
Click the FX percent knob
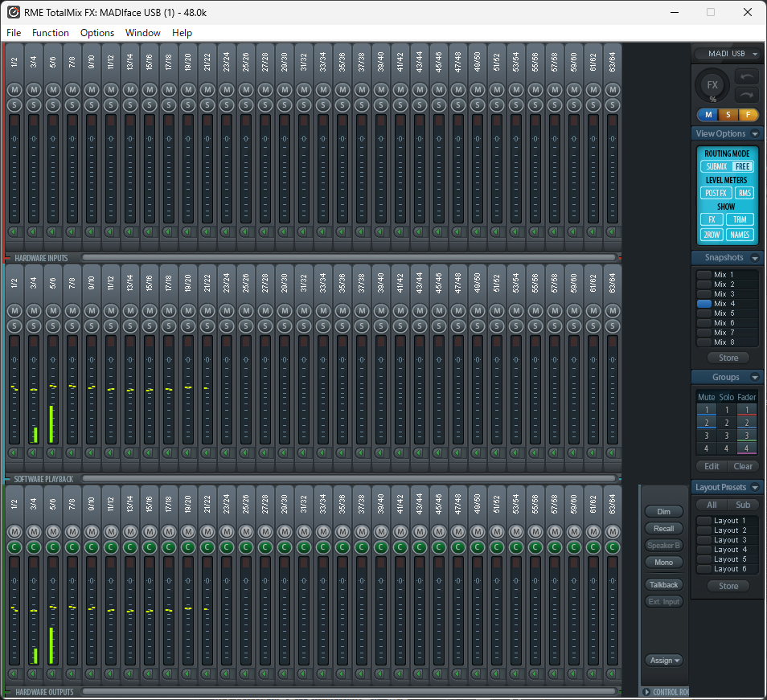click(712, 85)
